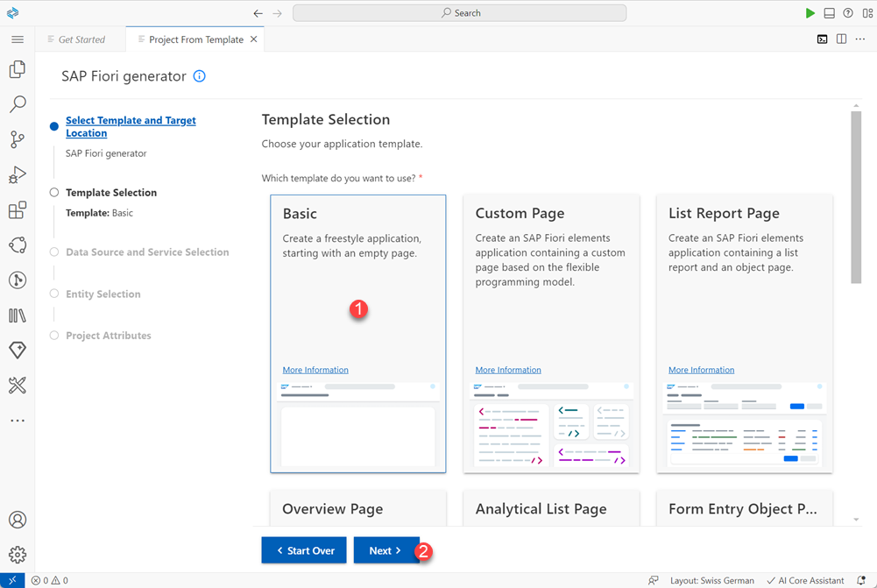
Task: Switch to the Get Started tab
Action: coord(81,39)
